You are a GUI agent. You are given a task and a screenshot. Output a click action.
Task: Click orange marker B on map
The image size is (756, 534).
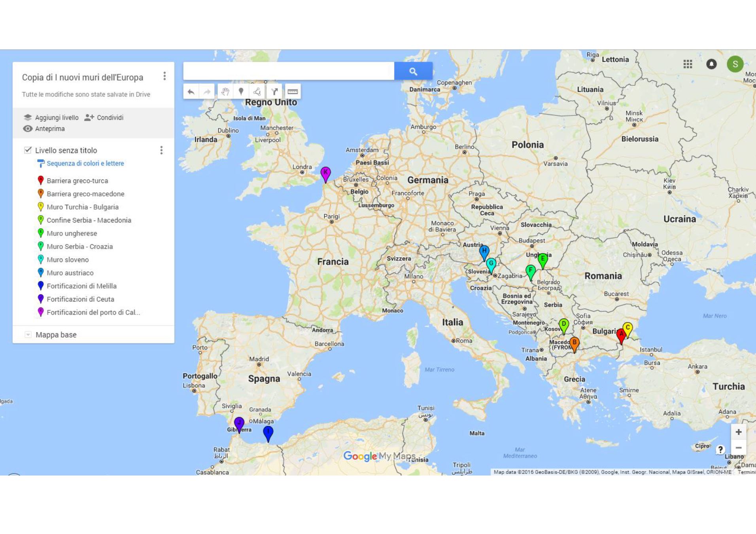click(575, 343)
